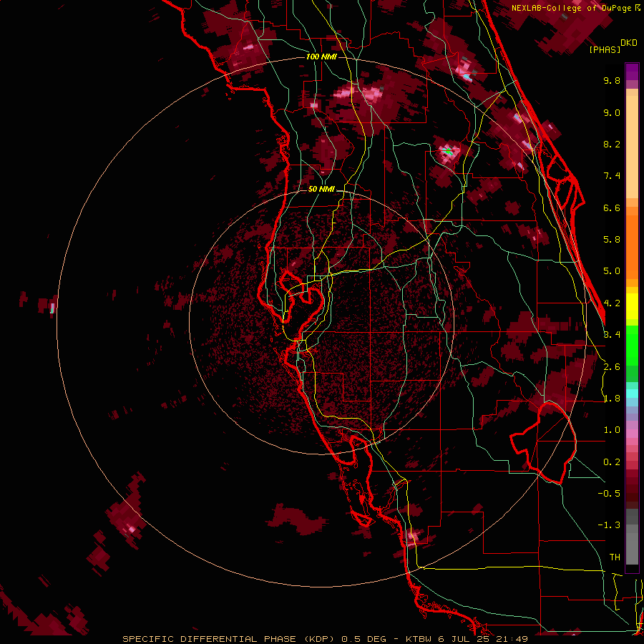Screen dimensions: 644x644
Task: Click the 50 NMI range ring label
Action: [x=321, y=190]
